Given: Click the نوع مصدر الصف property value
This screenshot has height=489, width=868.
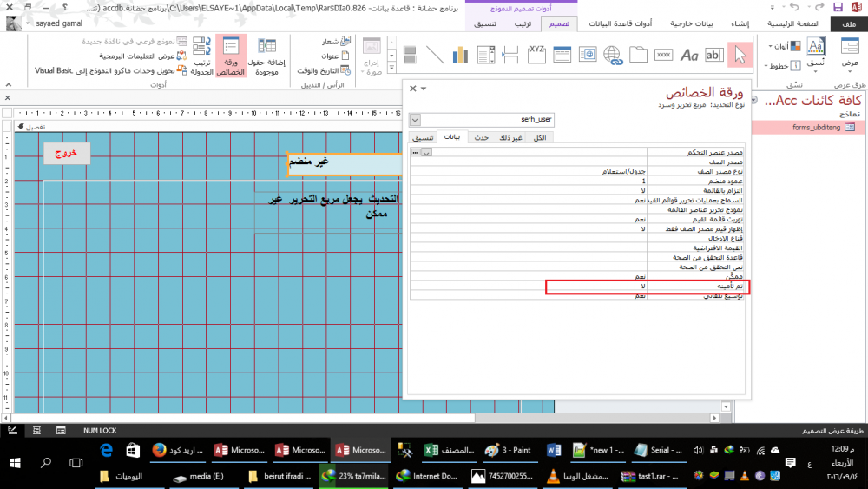Looking at the screenshot, I should pyautogui.click(x=529, y=172).
